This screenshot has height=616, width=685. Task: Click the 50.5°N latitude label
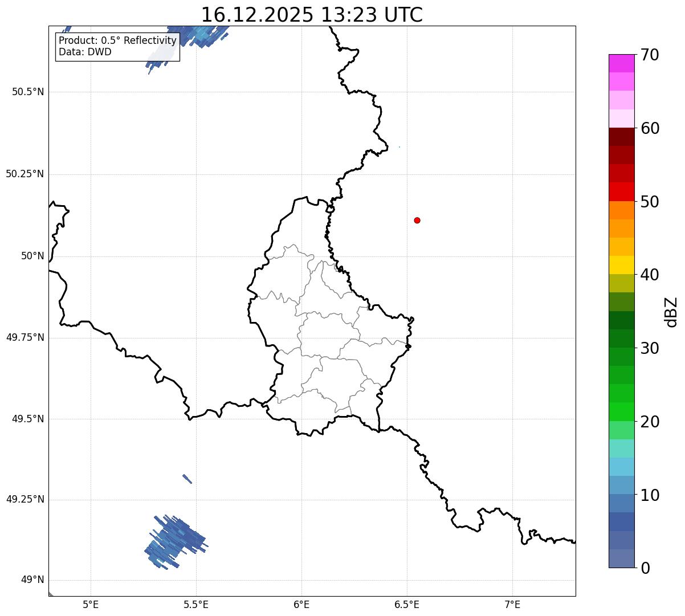(28, 92)
